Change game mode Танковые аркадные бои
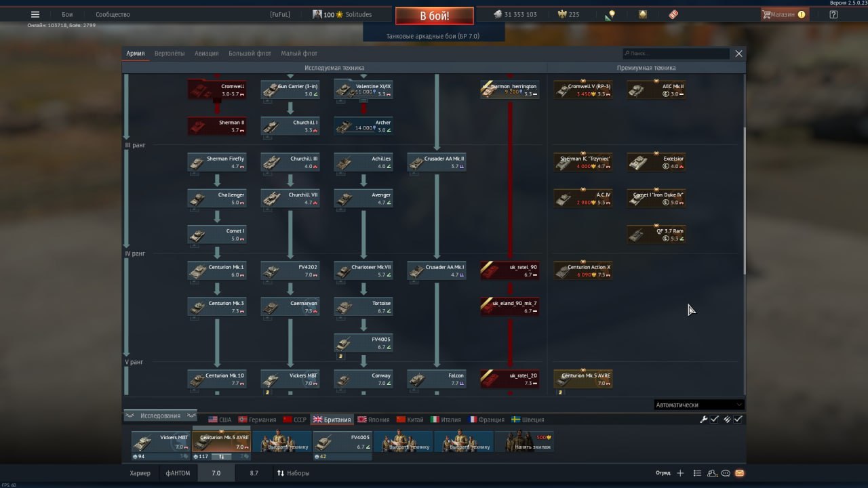 (x=433, y=36)
